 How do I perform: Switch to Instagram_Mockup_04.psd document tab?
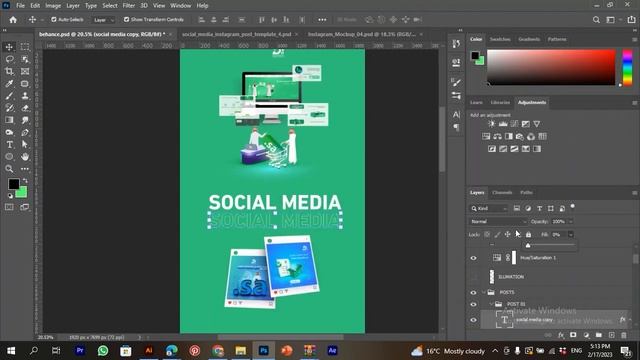click(x=362, y=34)
